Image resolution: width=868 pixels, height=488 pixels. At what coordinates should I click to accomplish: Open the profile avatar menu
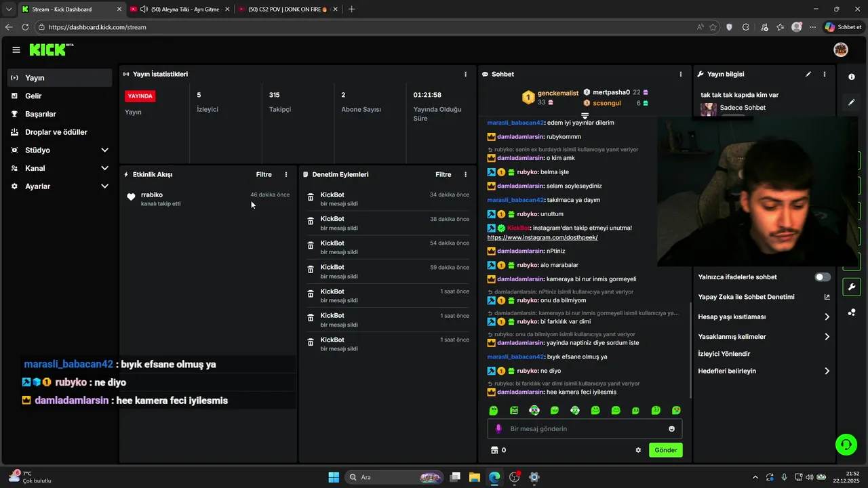[x=841, y=49]
